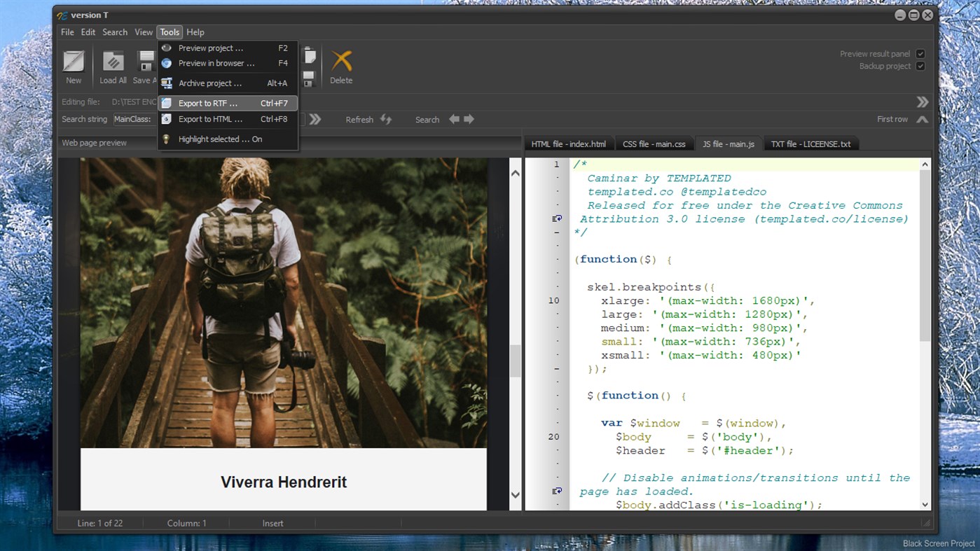Click the web preview scroll down arrow
Viewport: 980px width, 551px height.
516,495
